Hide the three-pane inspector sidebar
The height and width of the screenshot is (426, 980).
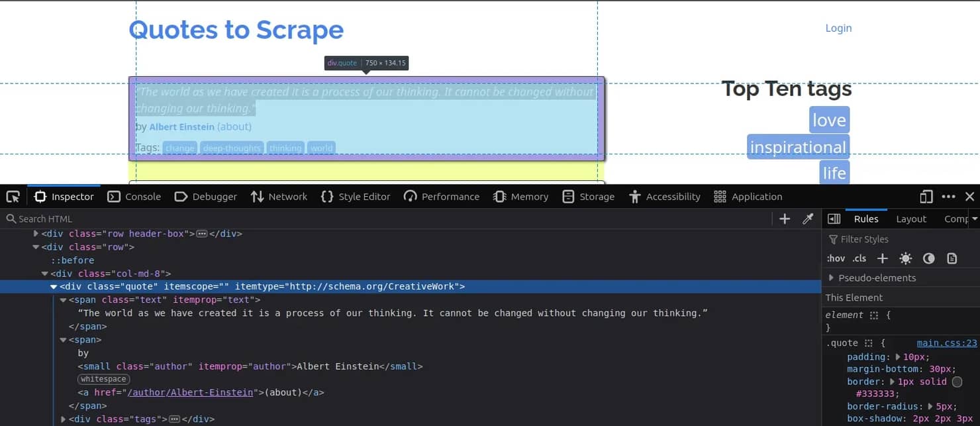[834, 219]
